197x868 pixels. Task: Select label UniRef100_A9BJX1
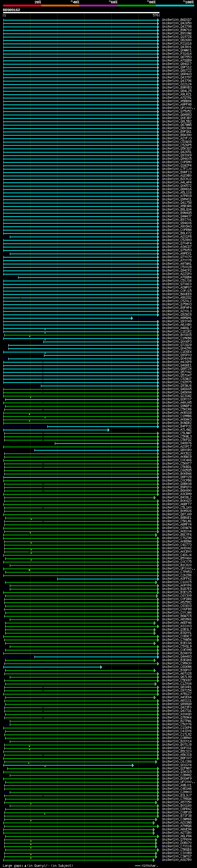tap(177, 785)
